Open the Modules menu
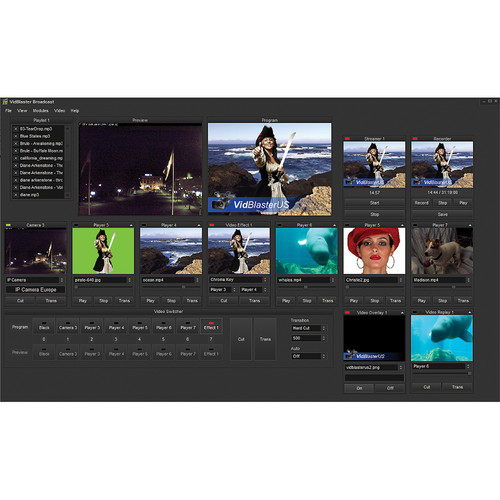The width and height of the screenshot is (500, 500). 40,111
